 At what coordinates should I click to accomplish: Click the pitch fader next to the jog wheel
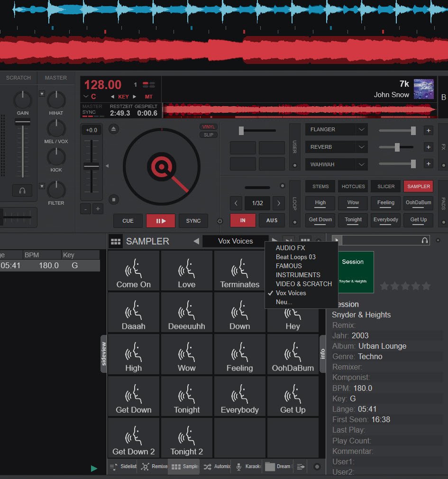point(91,166)
